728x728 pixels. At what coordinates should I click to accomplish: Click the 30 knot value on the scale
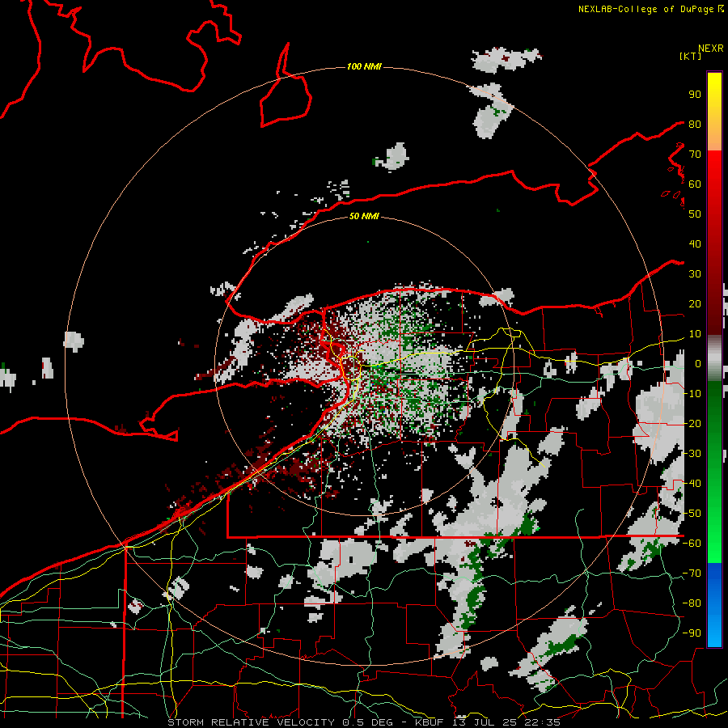pyautogui.click(x=695, y=274)
